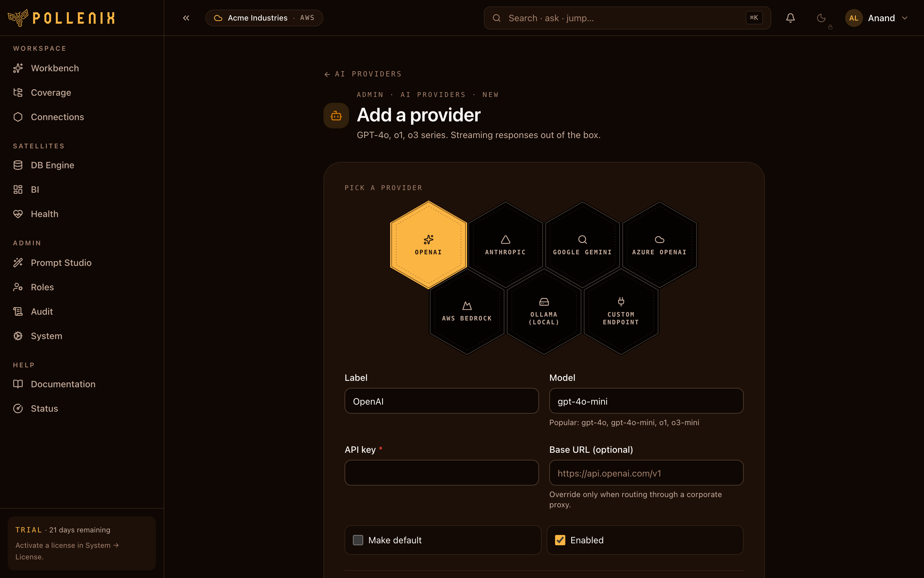
Task: Click the Model field with gpt-4o-mini
Action: pos(646,401)
